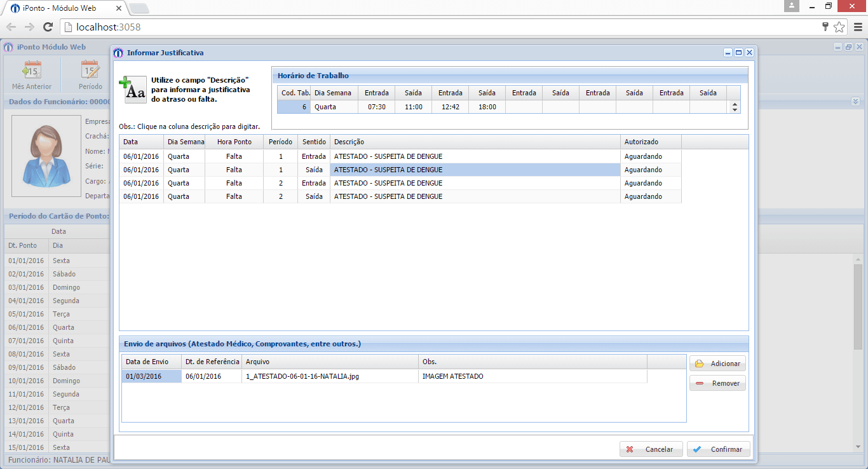868x469 pixels.
Task: Click the Mês Anterior calendar icon
Action: (32, 69)
